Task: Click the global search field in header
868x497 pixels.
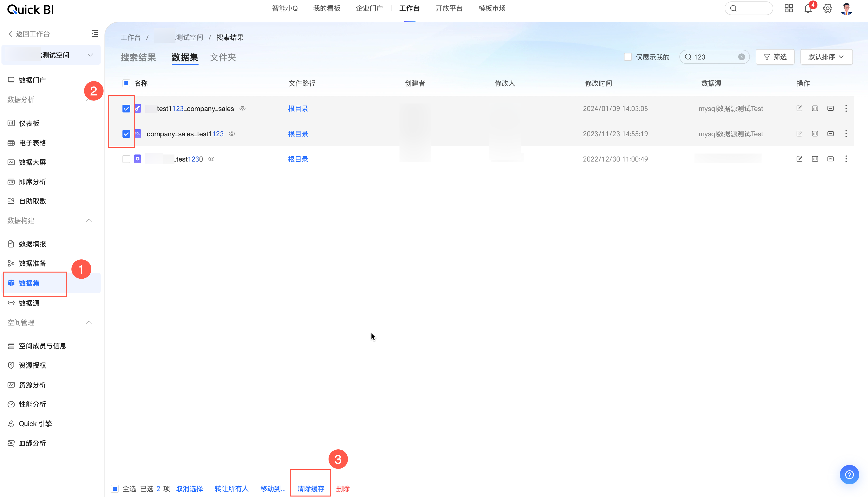Action: point(751,9)
